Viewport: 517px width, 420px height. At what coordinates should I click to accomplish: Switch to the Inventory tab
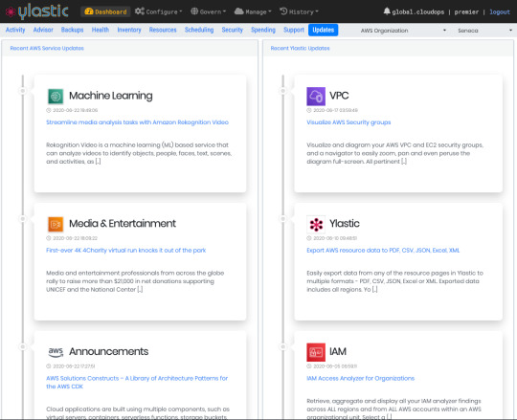(129, 30)
